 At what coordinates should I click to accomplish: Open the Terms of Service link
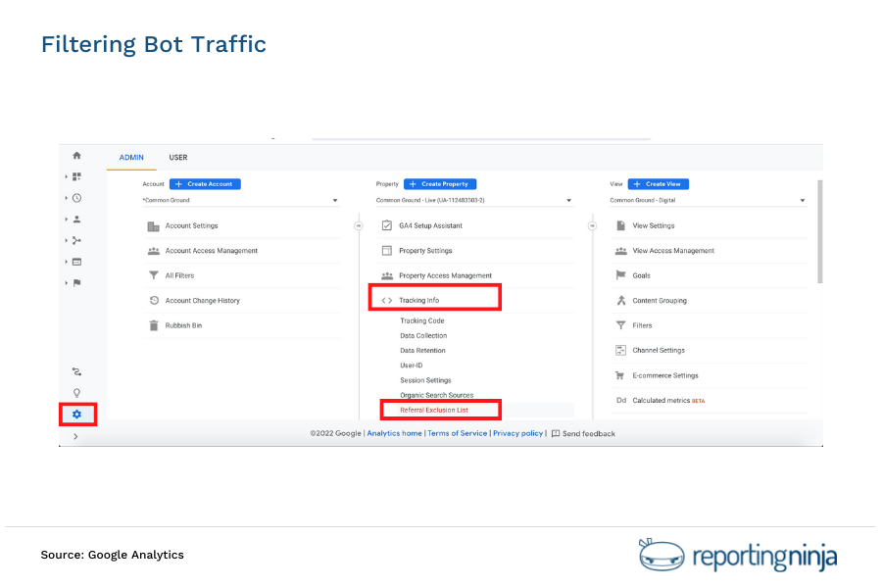click(458, 433)
